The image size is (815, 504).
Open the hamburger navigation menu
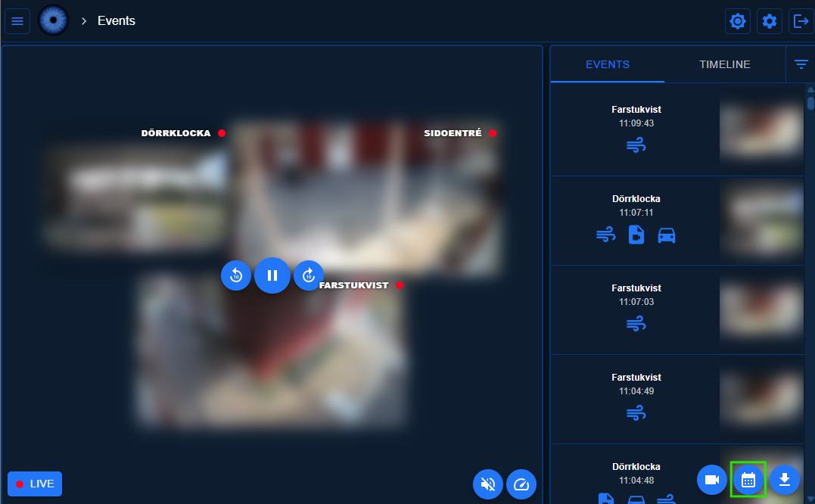click(x=17, y=21)
